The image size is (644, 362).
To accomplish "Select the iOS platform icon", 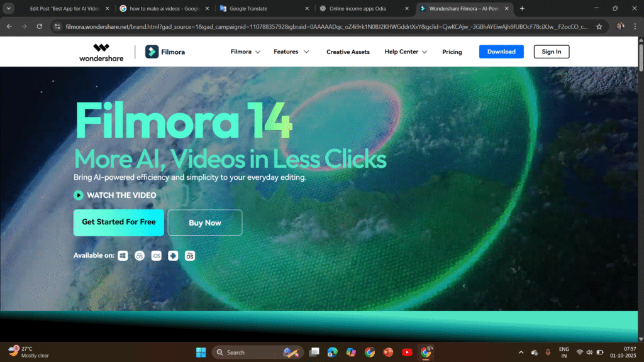I will [157, 256].
